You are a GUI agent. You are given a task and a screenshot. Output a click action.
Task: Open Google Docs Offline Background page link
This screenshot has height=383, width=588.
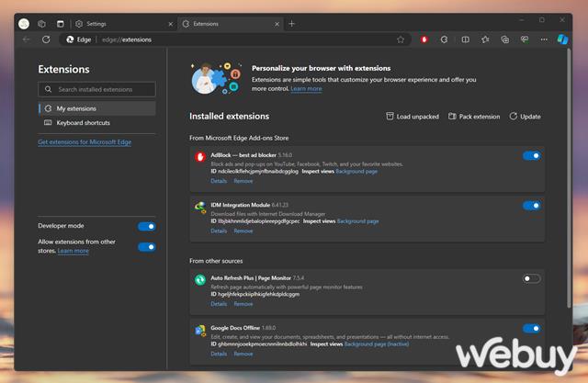coord(377,344)
